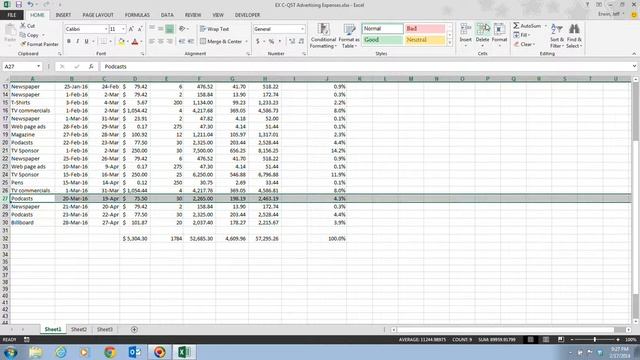Center text horizontally
The height and width of the screenshot is (360, 640).
pos(161,41)
